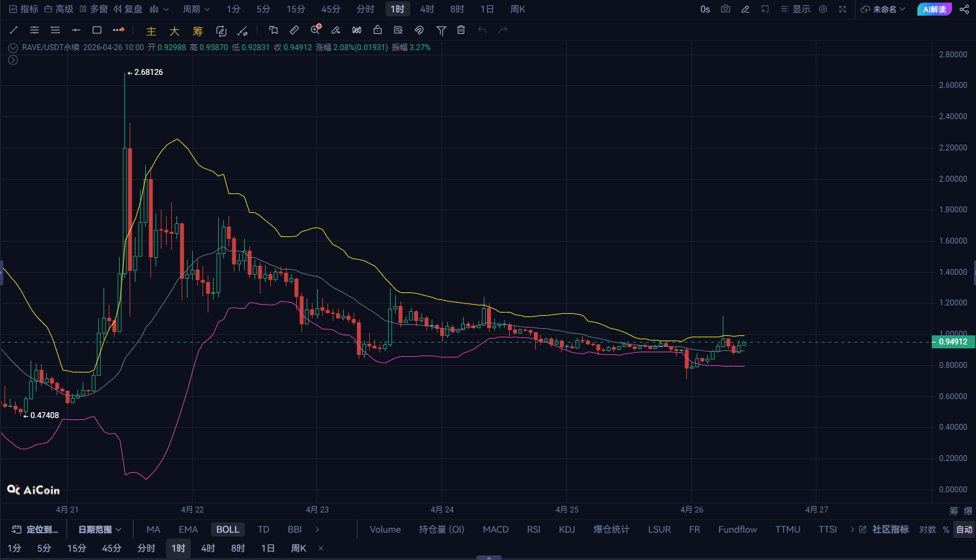The width and height of the screenshot is (976, 560).
Task: Open more drawing tools with the red-dot ellipsis
Action: (118, 30)
